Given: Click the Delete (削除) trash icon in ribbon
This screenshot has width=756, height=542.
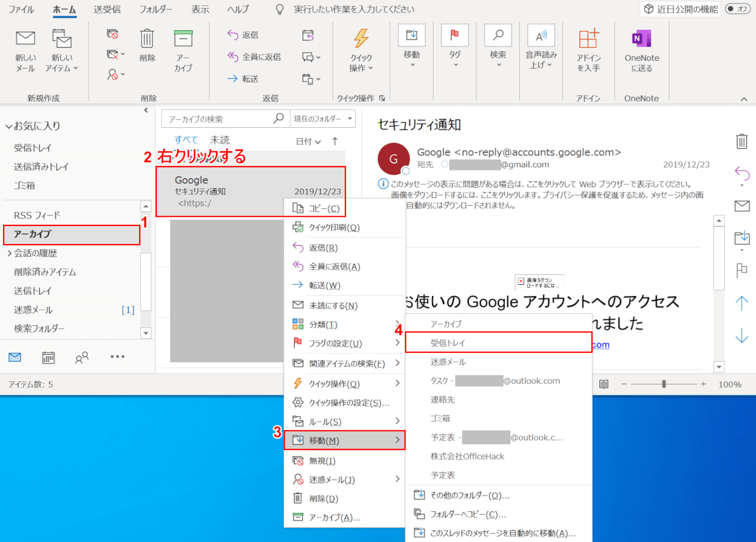Looking at the screenshot, I should click(147, 39).
